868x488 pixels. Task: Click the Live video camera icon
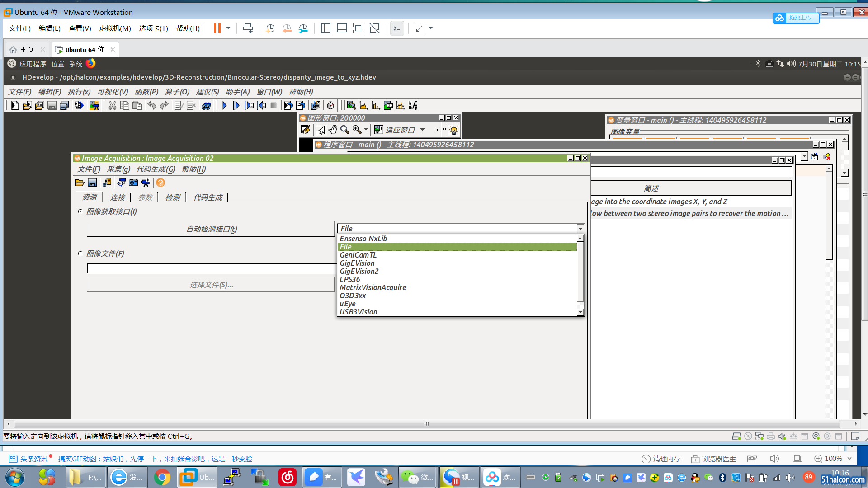coord(145,183)
